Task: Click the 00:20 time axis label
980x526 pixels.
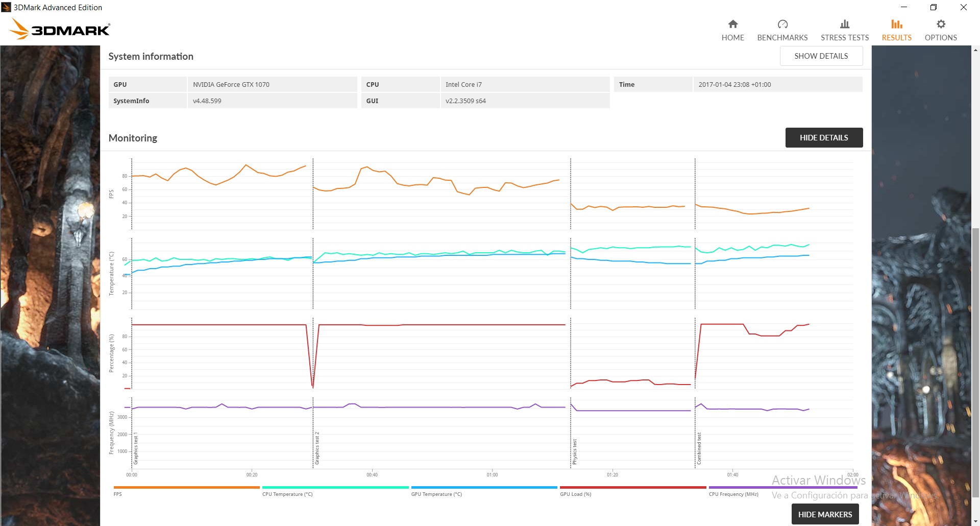Action: coord(252,475)
